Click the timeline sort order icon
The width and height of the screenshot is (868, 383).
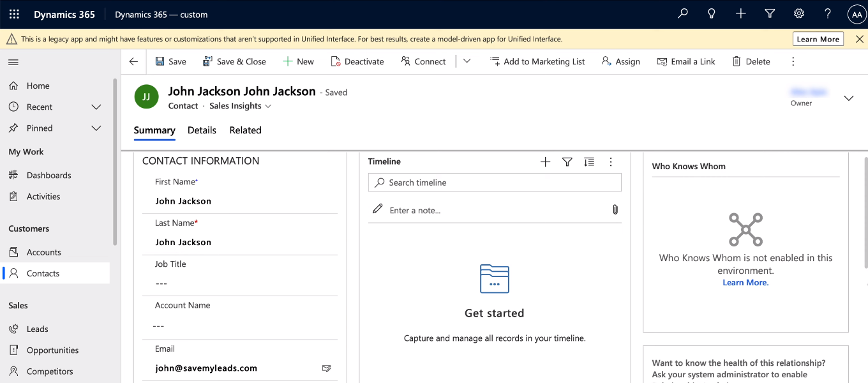[589, 162]
